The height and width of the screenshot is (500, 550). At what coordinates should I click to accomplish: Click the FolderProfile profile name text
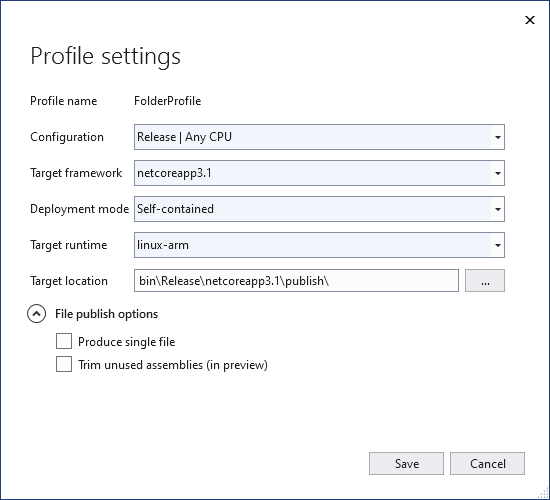point(168,101)
